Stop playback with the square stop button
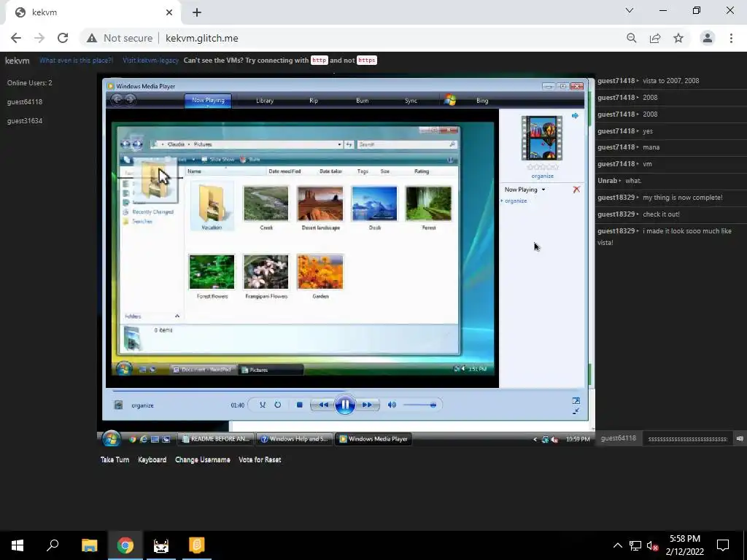This screenshot has width=747, height=560. pos(299,405)
